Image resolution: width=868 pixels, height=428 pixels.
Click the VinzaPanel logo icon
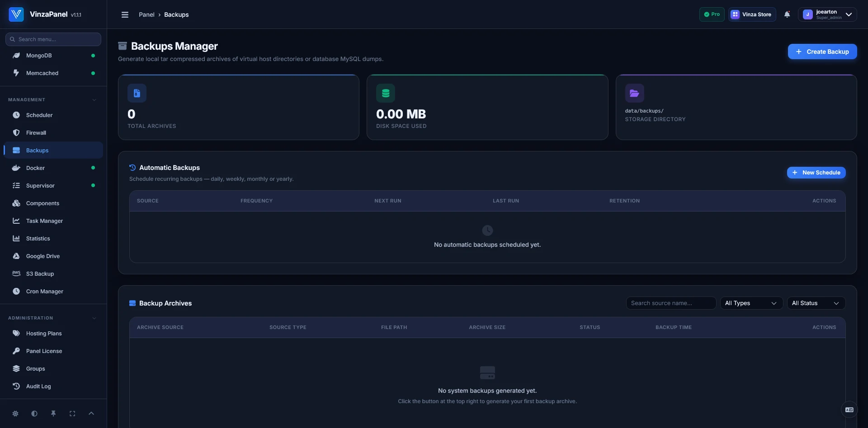(16, 14)
